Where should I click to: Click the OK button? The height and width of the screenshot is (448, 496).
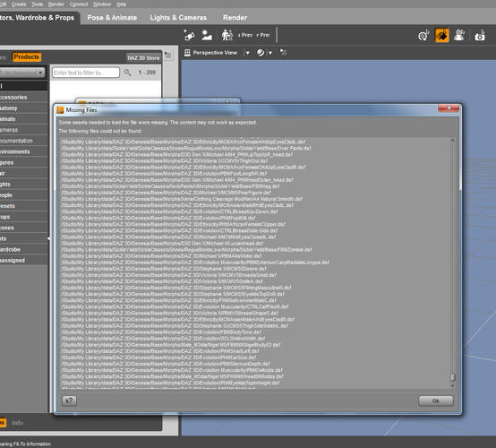pos(436,401)
